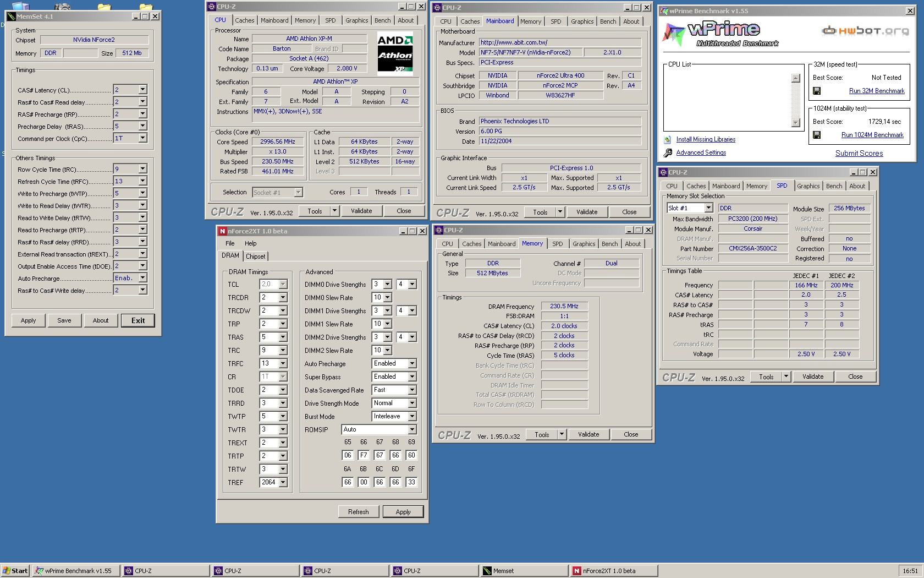
Task: Click the AMD Athlon XP logo in CPU-Z
Action: click(395, 53)
